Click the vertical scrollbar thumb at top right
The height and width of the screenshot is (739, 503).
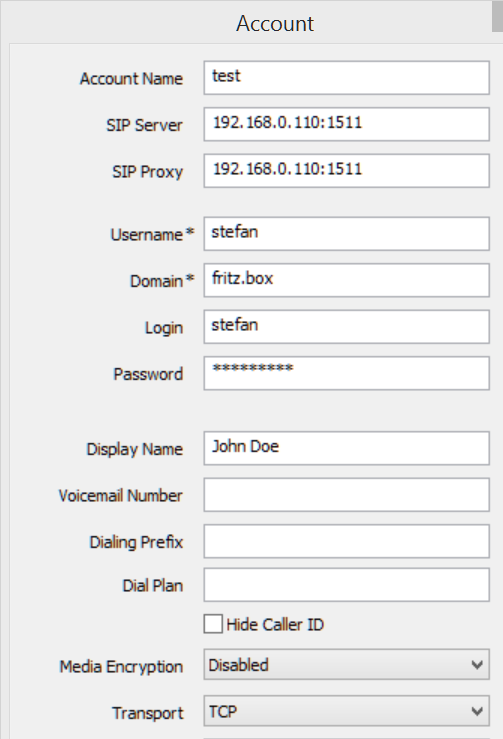point(497,16)
